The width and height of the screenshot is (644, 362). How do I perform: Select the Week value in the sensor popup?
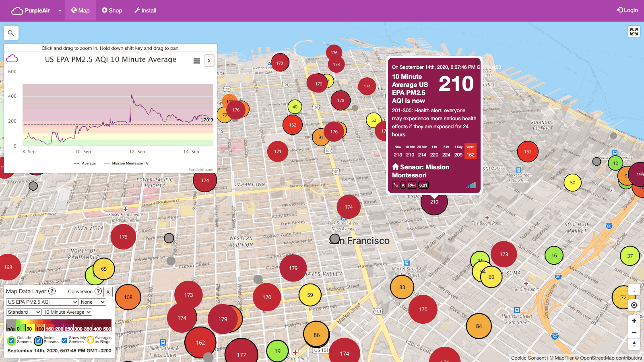(471, 150)
